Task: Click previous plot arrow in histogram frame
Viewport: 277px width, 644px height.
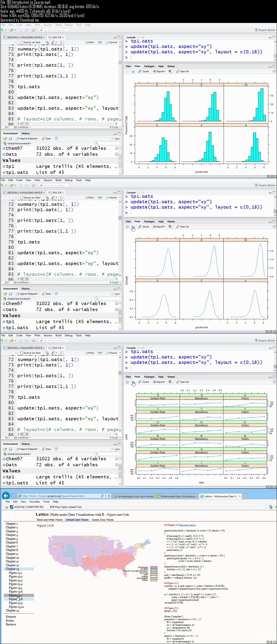Action: [127, 72]
